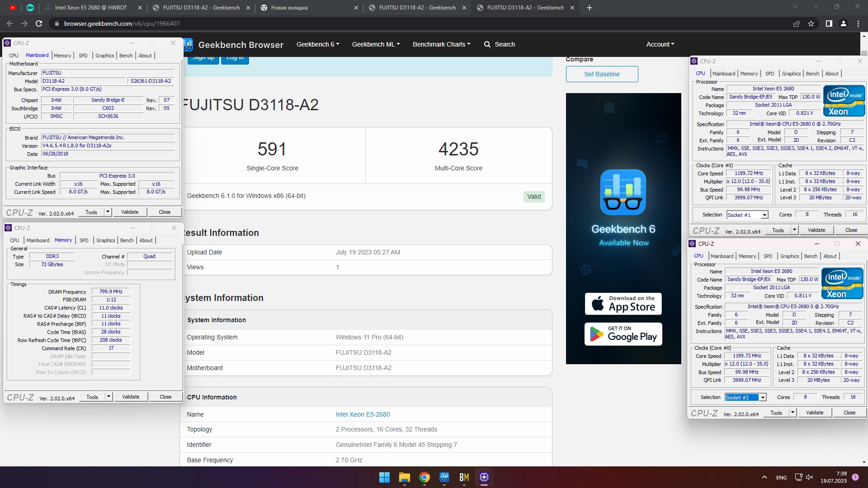Click the browser back arrow
Image resolution: width=868 pixels, height=488 pixels.
(x=10, y=23)
